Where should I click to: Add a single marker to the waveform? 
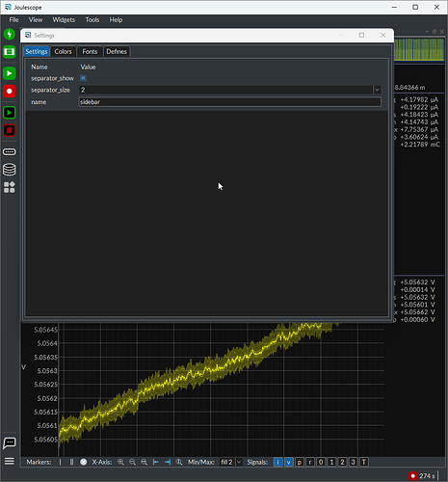[x=60, y=462]
